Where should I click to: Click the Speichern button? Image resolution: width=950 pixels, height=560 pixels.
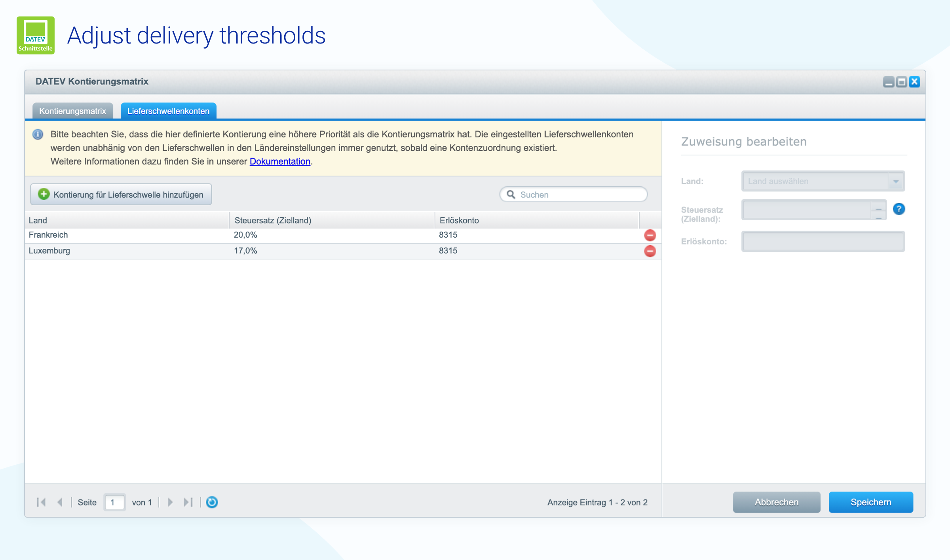[871, 502]
